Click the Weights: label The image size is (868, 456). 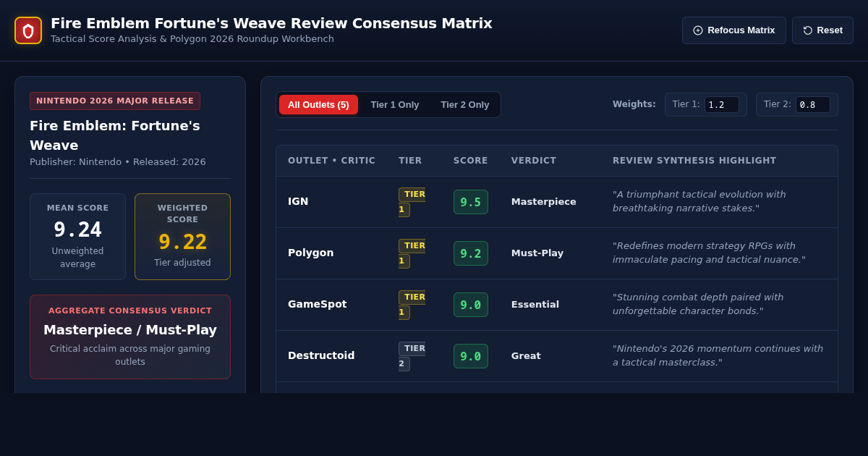(x=634, y=104)
